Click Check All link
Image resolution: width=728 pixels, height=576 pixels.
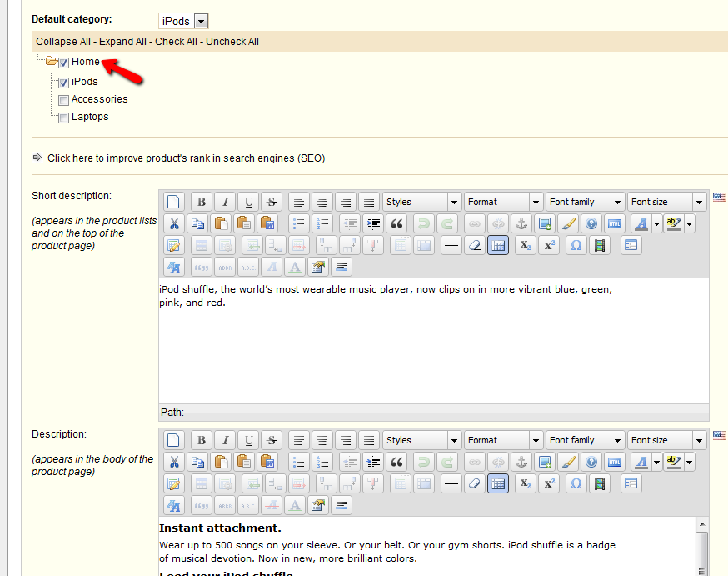(176, 42)
